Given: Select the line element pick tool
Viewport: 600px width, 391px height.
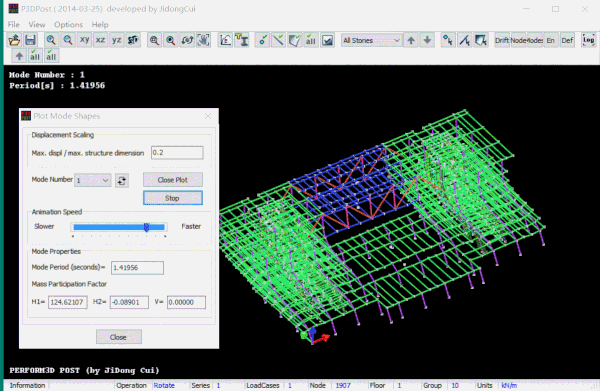Looking at the screenshot, I should [x=465, y=40].
